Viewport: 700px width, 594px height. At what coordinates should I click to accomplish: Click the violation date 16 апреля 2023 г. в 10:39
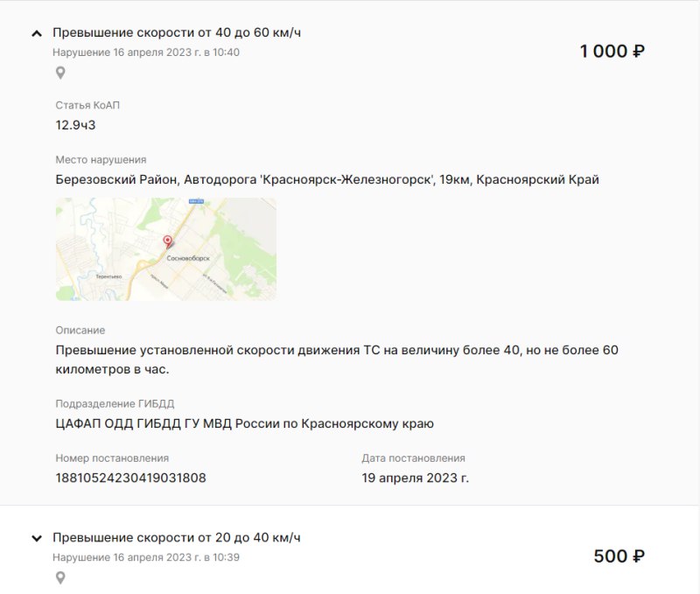pos(146,557)
